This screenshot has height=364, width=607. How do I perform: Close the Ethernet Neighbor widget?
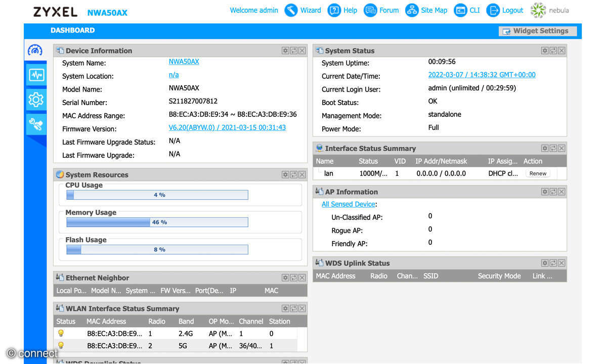click(302, 278)
